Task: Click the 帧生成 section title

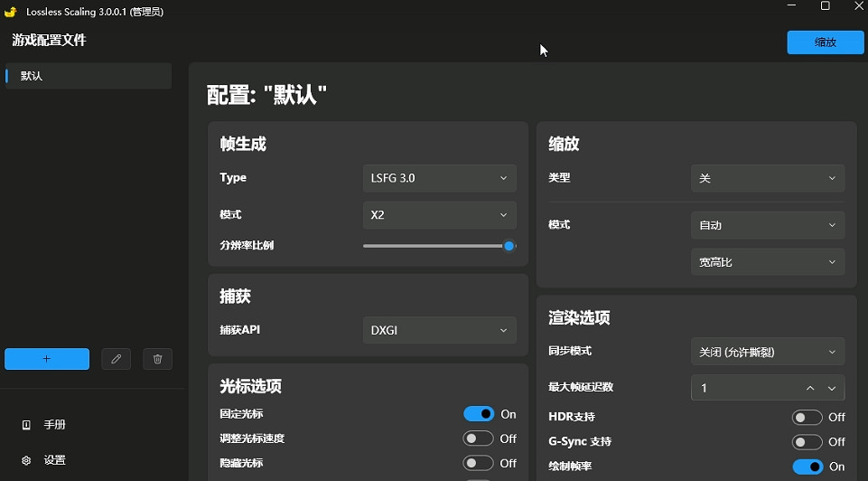Action: 243,144
